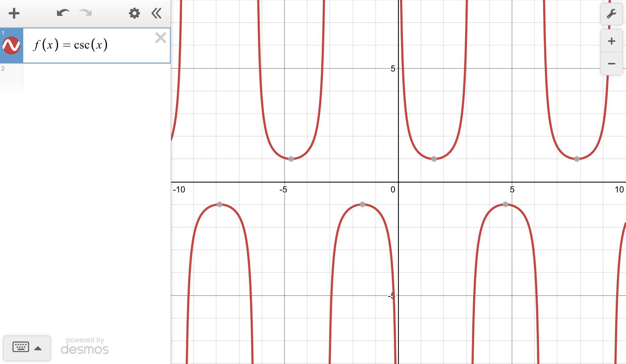Undo the last action
The image size is (626, 364).
(x=63, y=13)
